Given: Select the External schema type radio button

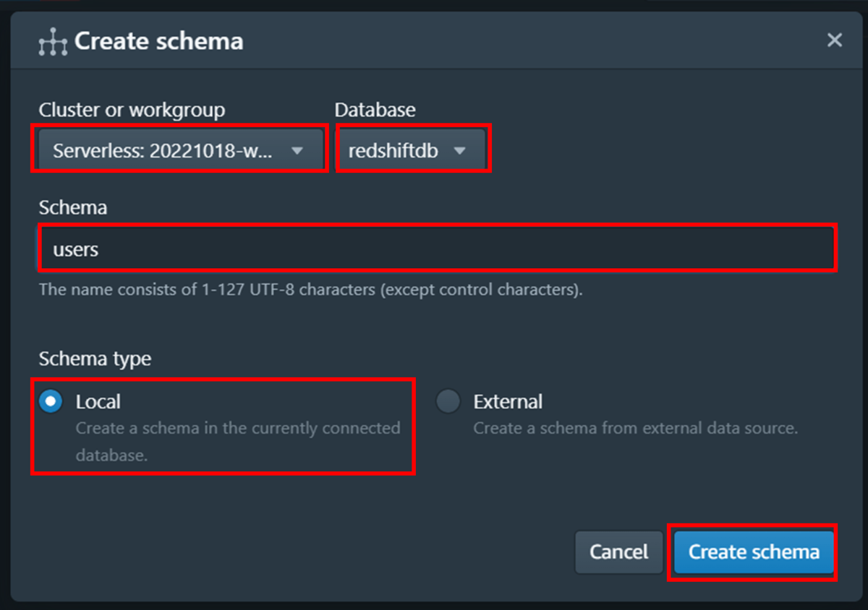Looking at the screenshot, I should click(448, 401).
